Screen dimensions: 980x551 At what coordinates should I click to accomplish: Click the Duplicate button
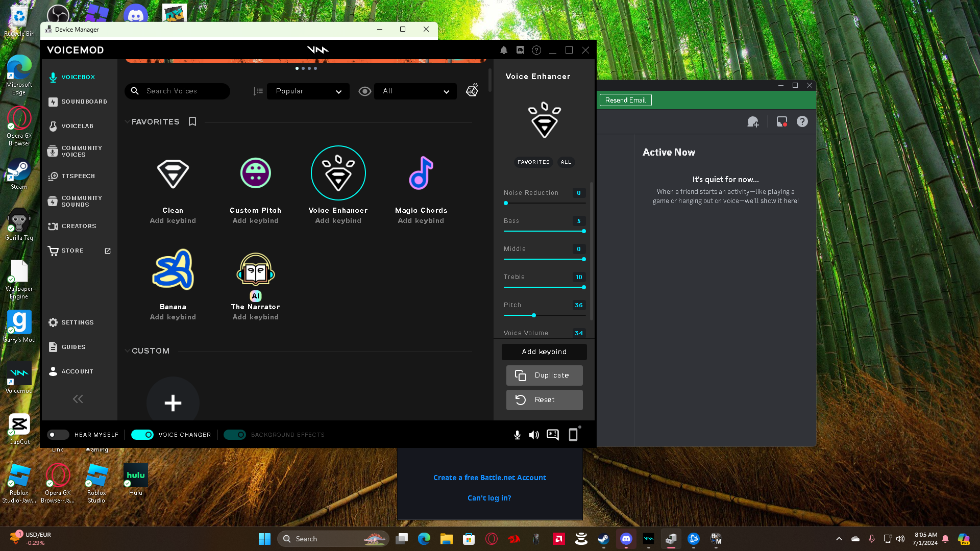pos(544,375)
